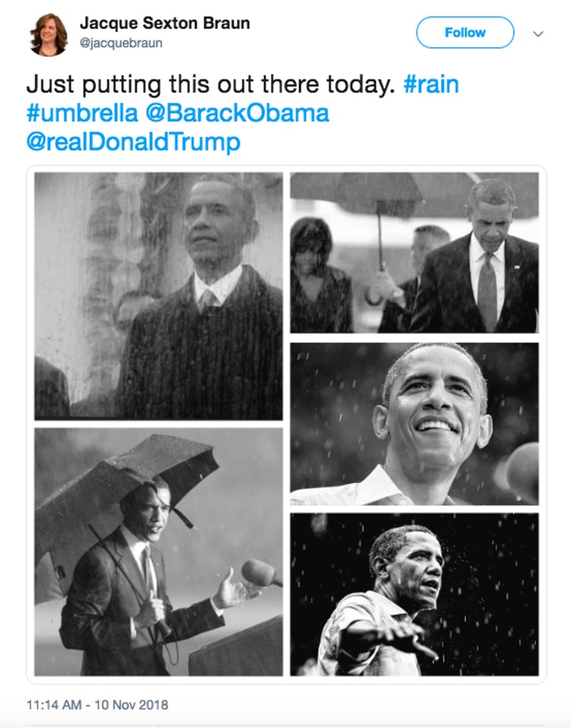Select the tweet text 'Just putting this out there today.'
This screenshot has height=728, width=571.
210,84
